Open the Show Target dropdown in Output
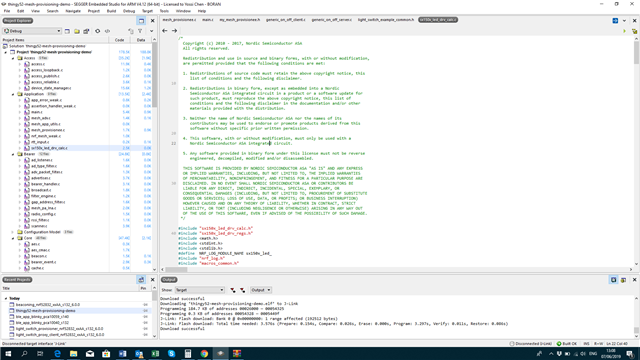The image size is (640, 360). click(x=200, y=290)
